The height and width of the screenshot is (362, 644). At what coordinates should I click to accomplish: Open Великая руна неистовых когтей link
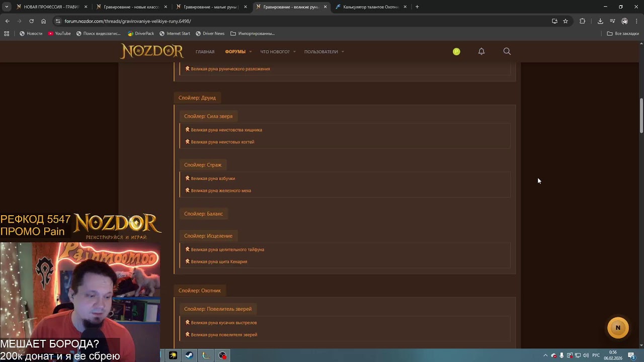(222, 142)
